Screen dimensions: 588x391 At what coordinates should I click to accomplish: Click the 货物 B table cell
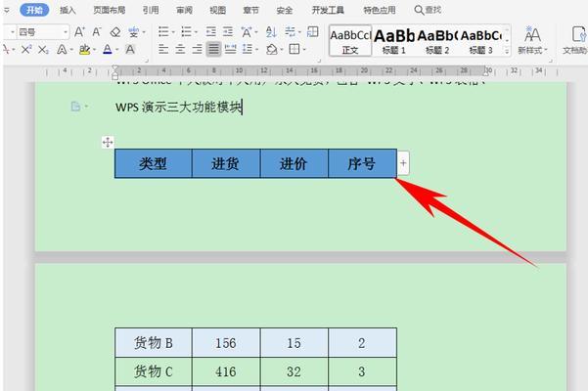point(153,343)
